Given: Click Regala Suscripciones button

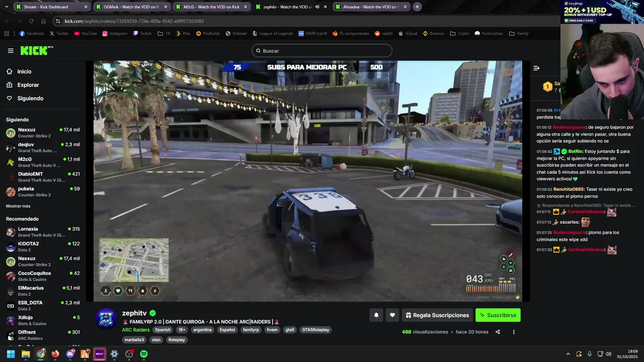Looking at the screenshot, I should pyautogui.click(x=437, y=315).
